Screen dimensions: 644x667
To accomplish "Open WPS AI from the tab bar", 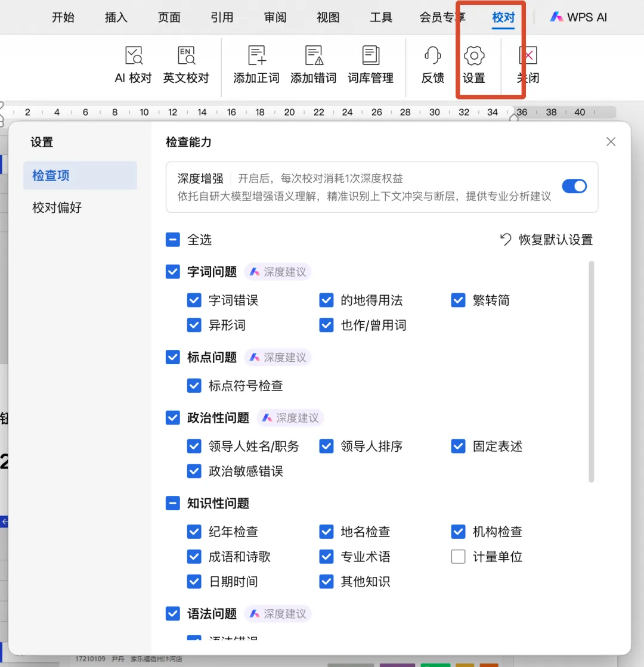I will tap(578, 17).
